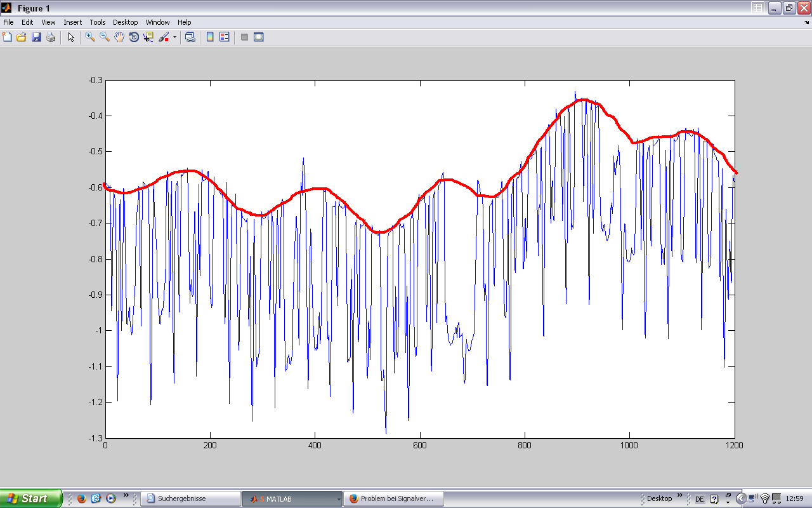
Task: Toggle the Edit Plot arrow tool
Action: [71, 37]
